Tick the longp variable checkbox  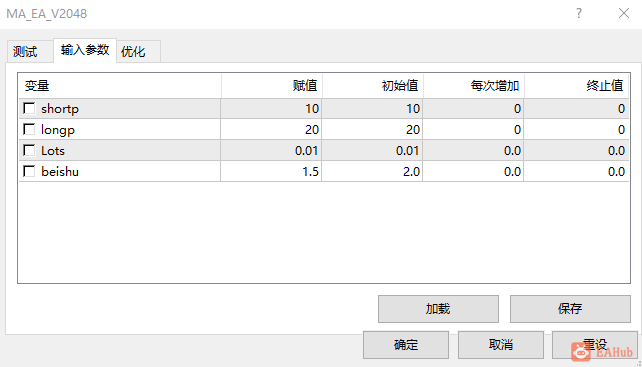click(x=29, y=129)
